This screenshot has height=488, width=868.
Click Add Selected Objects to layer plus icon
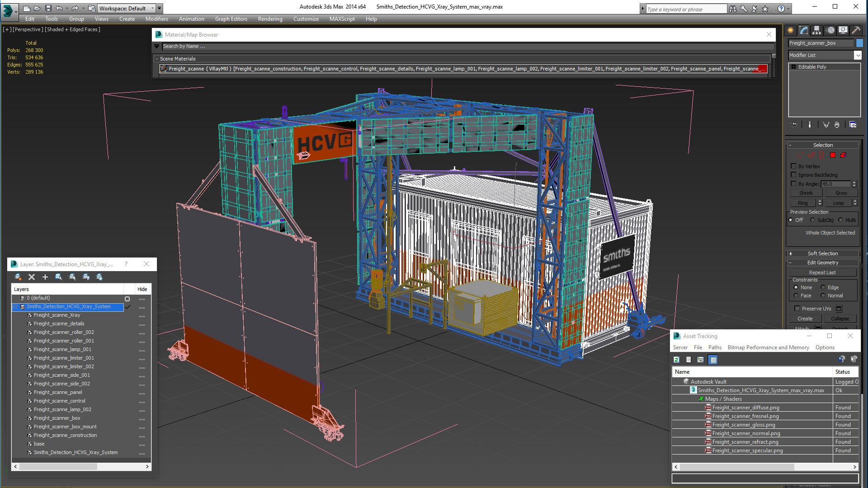click(45, 277)
